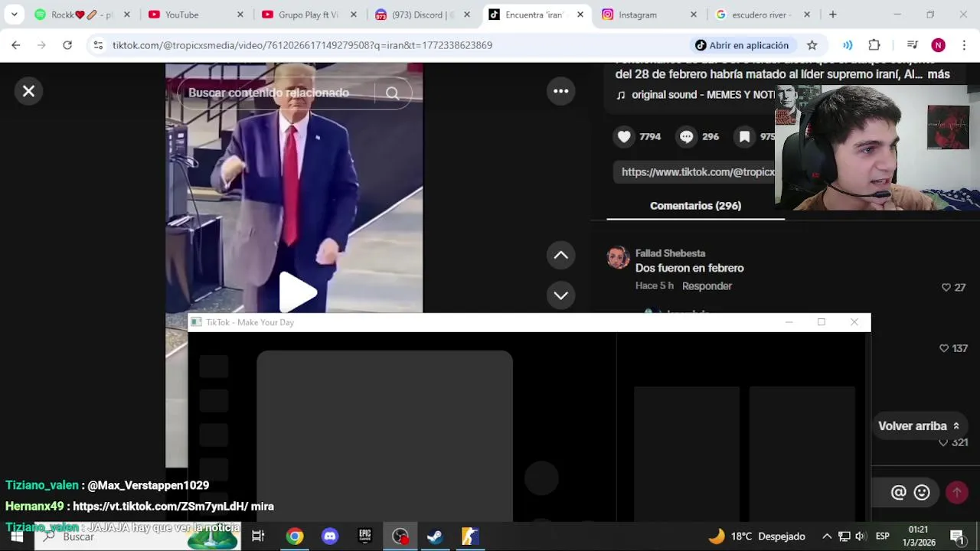Open OBS Studio from the taskbar
Screen dimensions: 980x551
tap(400, 536)
